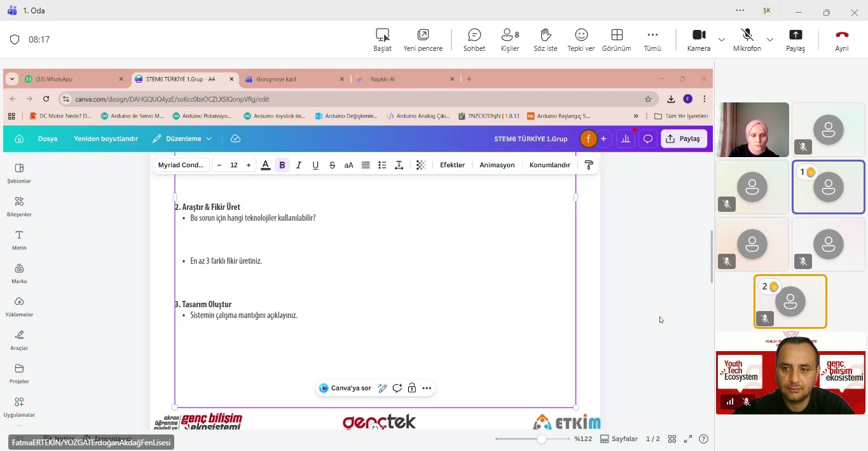Click the Canva font size field
This screenshot has height=451, width=868.
click(233, 165)
